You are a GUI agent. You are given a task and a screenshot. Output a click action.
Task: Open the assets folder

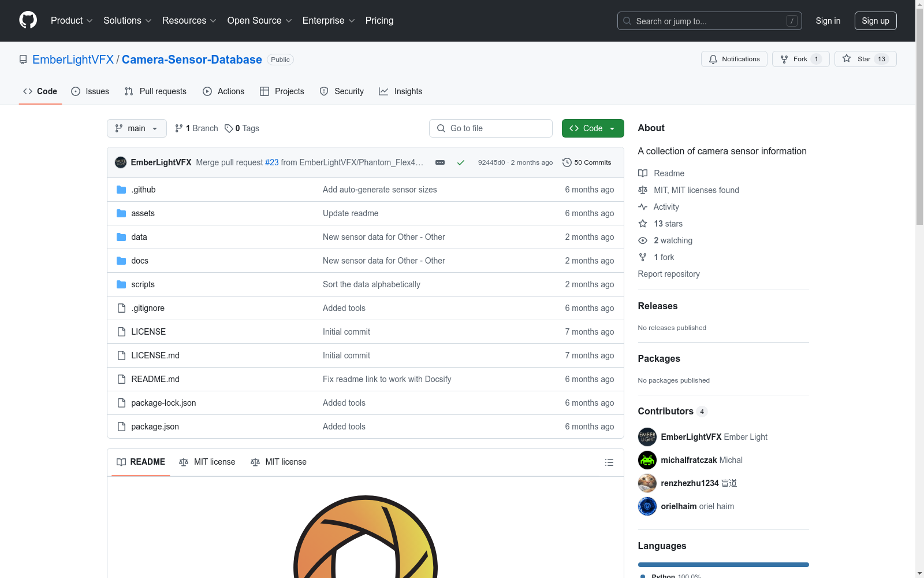click(143, 213)
